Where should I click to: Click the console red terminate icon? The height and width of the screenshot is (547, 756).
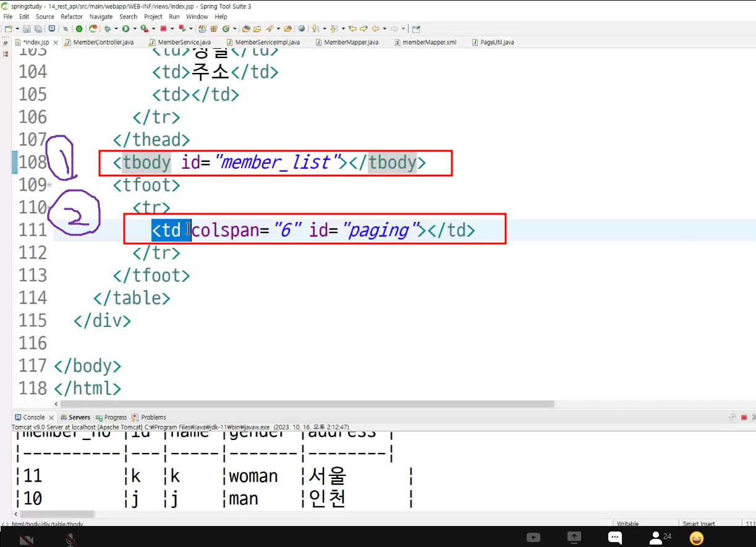pyautogui.click(x=744, y=417)
